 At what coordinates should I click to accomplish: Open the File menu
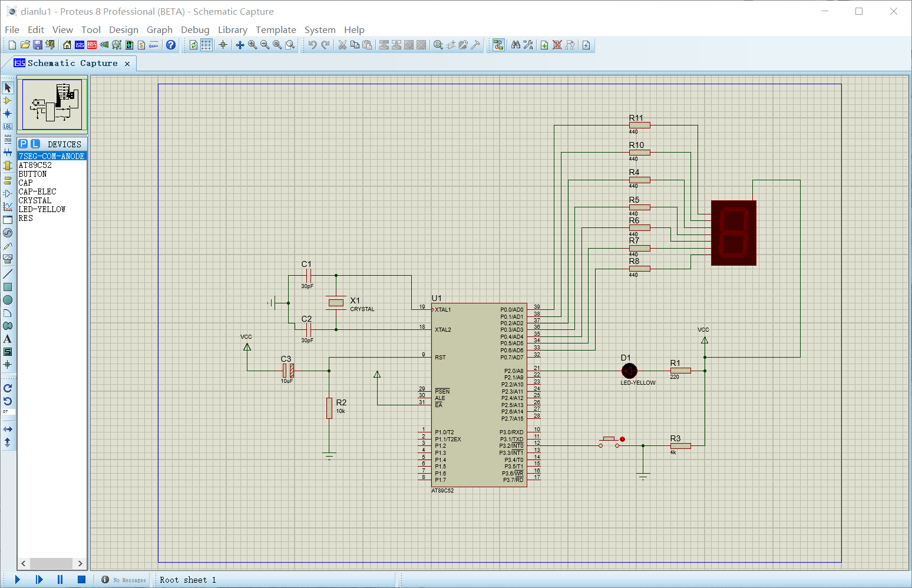click(x=12, y=29)
